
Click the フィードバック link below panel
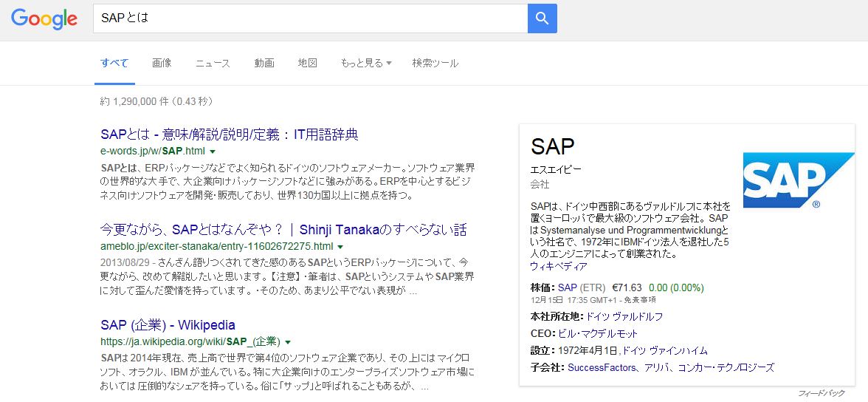click(821, 393)
